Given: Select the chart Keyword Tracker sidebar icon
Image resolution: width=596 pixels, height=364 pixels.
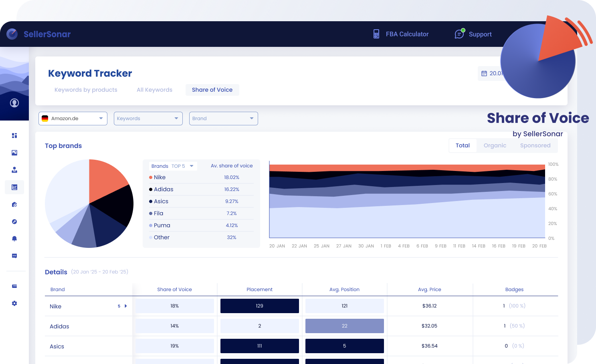Looking at the screenshot, I should pos(14,187).
